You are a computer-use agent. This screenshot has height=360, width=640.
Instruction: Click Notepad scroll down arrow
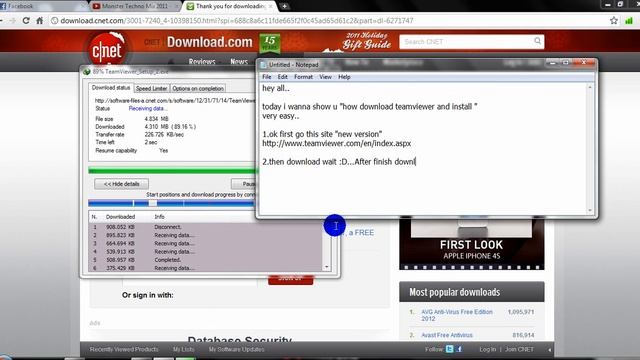pos(590,210)
